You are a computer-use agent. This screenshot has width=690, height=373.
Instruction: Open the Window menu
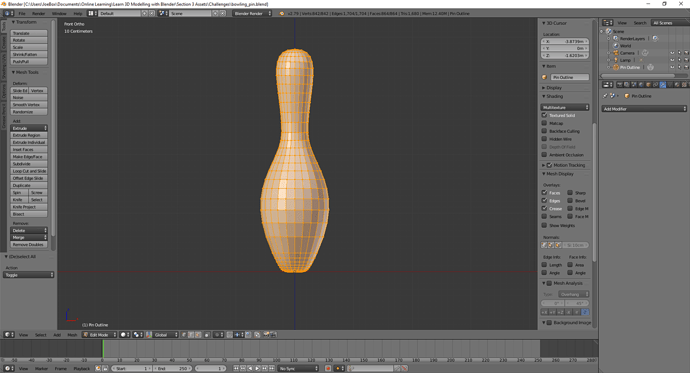(59, 13)
